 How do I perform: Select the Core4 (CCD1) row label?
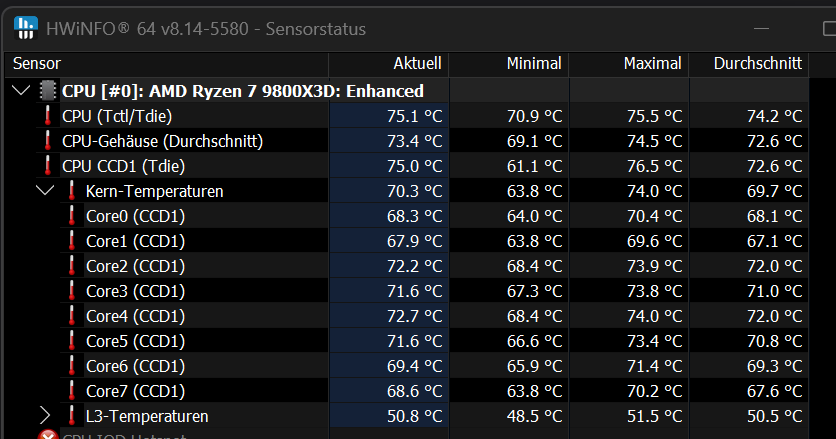point(135,317)
